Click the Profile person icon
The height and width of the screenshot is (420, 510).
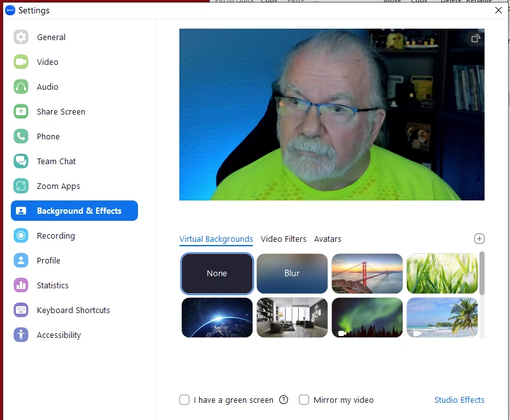[21, 260]
